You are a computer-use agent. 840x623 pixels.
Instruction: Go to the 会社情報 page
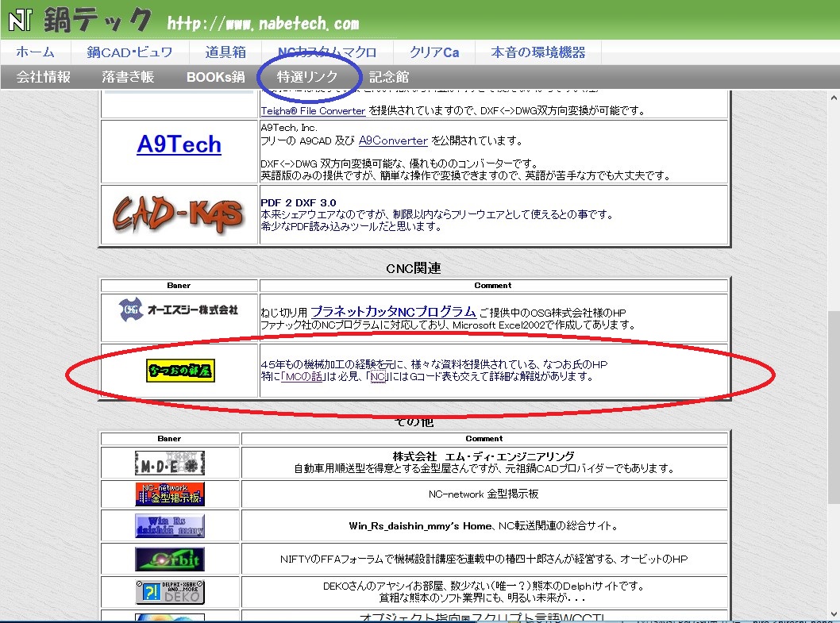click(44, 77)
